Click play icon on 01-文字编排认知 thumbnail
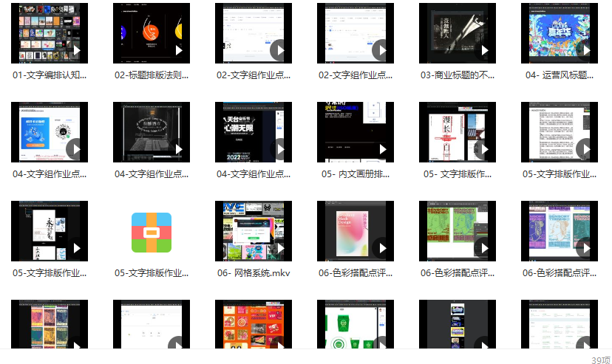Screen dimensions: 612x364 pyautogui.click(x=74, y=51)
